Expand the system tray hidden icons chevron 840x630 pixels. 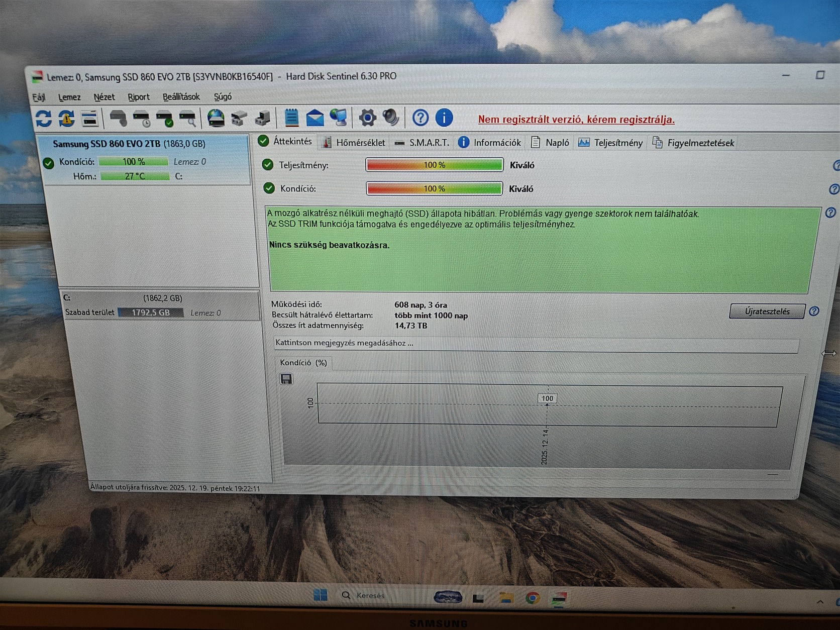[820, 602]
